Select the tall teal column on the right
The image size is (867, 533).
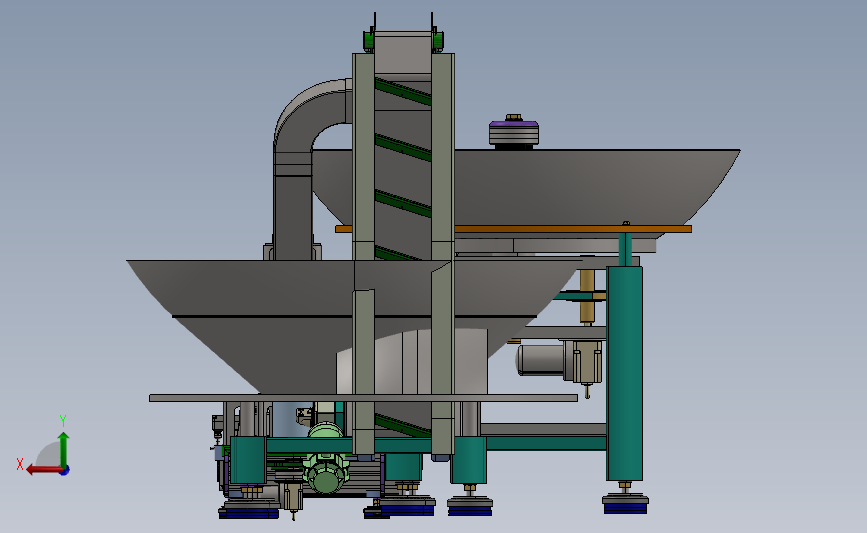[x=624, y=373]
